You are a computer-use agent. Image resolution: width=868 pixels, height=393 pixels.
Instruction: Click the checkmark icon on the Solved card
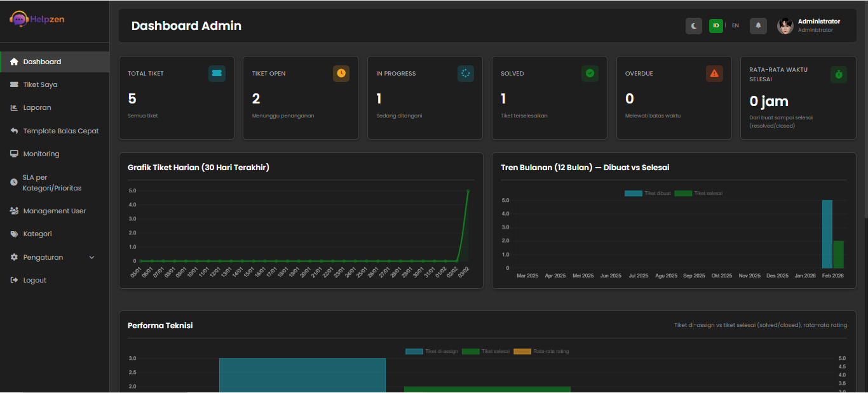point(590,73)
